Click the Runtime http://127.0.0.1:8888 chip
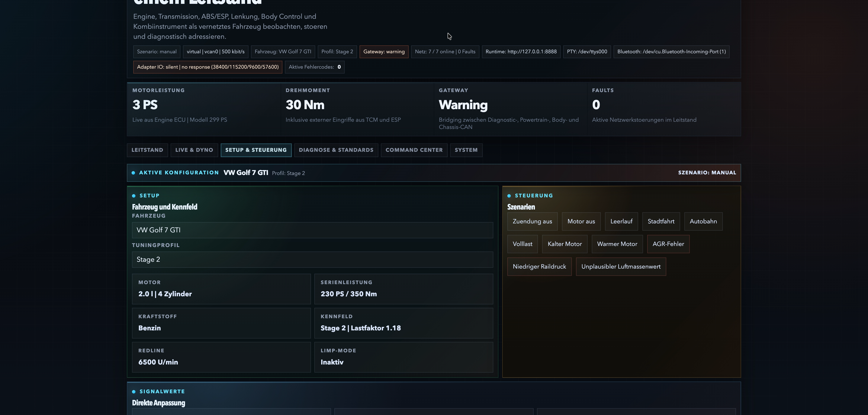This screenshot has width=868, height=415. [521, 52]
